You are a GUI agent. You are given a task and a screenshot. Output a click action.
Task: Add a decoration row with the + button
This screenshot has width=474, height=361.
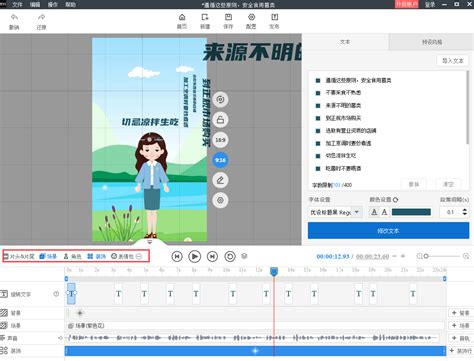pyautogui.click(x=460, y=351)
